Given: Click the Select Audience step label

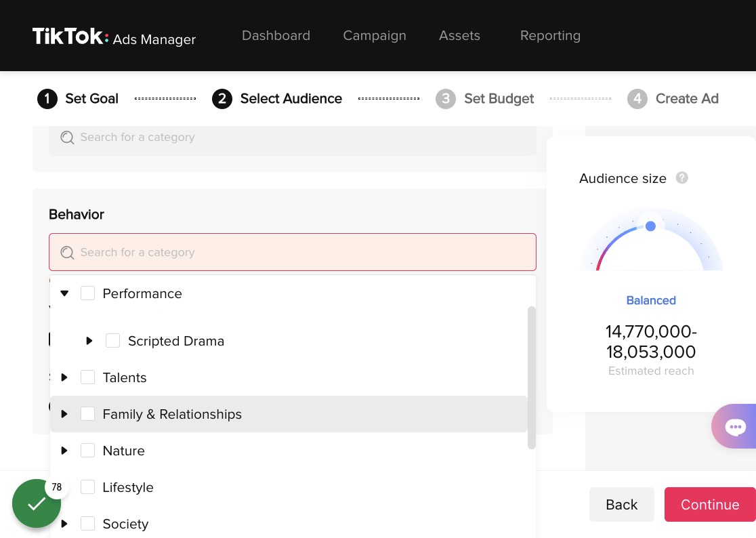Looking at the screenshot, I should click(x=291, y=99).
